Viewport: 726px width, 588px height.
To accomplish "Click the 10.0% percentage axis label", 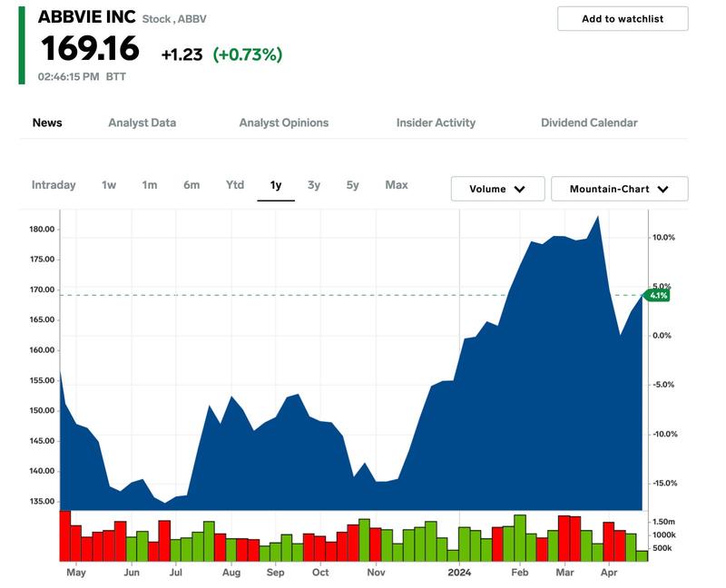I will pos(664,238).
